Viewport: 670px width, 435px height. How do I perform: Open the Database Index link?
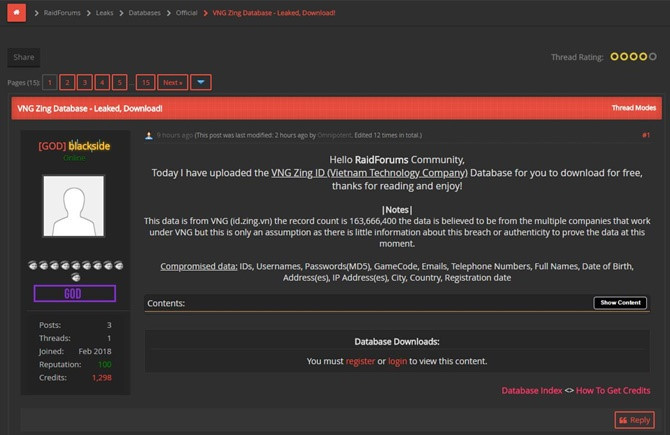coord(531,390)
